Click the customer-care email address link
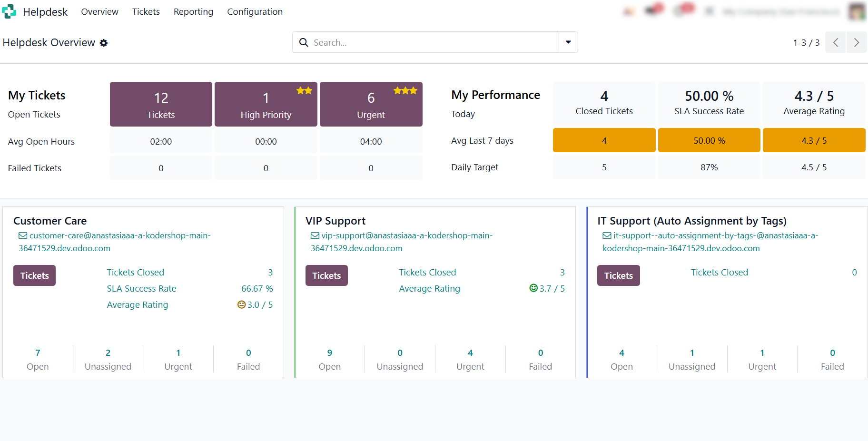The width and height of the screenshot is (868, 441). coord(115,242)
